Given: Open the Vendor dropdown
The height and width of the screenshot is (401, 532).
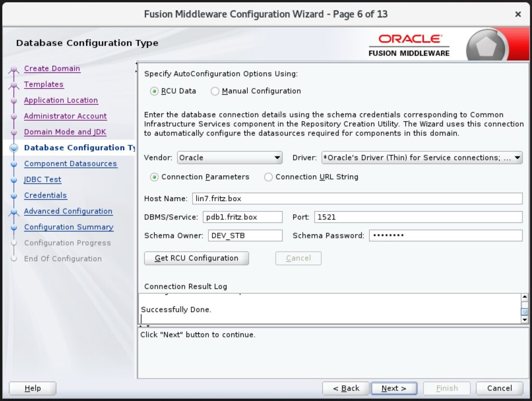Looking at the screenshot, I should [x=230, y=158].
